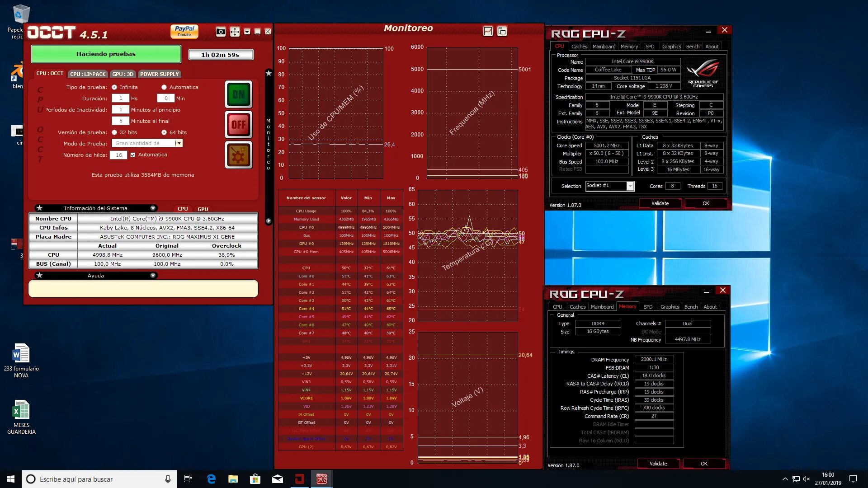
Task: Take an OCCT screenshot with the camera icon
Action: click(221, 32)
